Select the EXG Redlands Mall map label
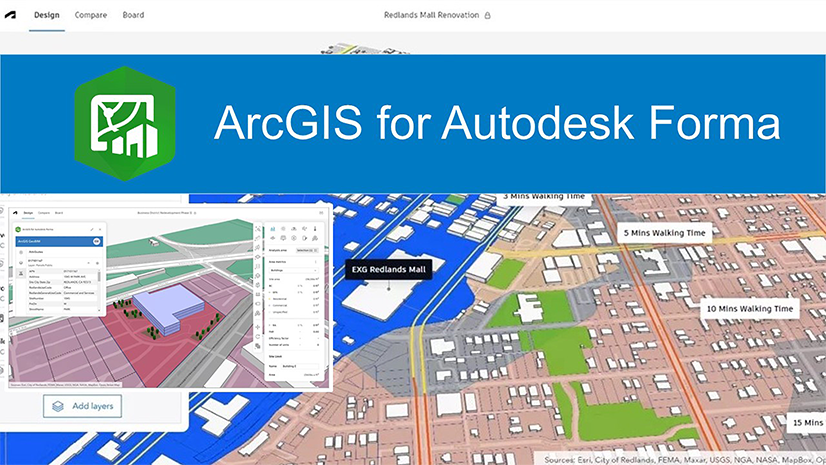Viewport: 826px width, 465px height. tap(389, 269)
